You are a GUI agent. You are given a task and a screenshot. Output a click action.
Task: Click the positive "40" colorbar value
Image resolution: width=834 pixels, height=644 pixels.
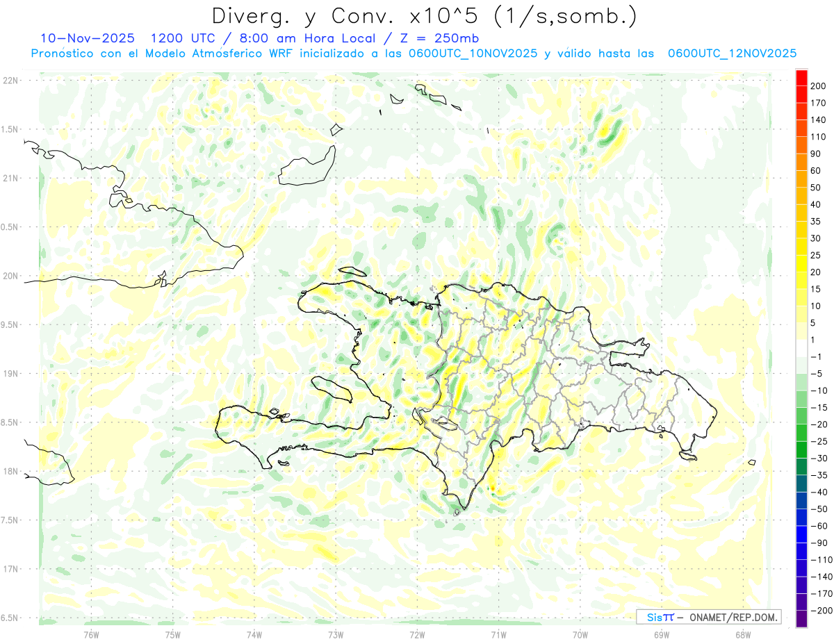(817, 204)
